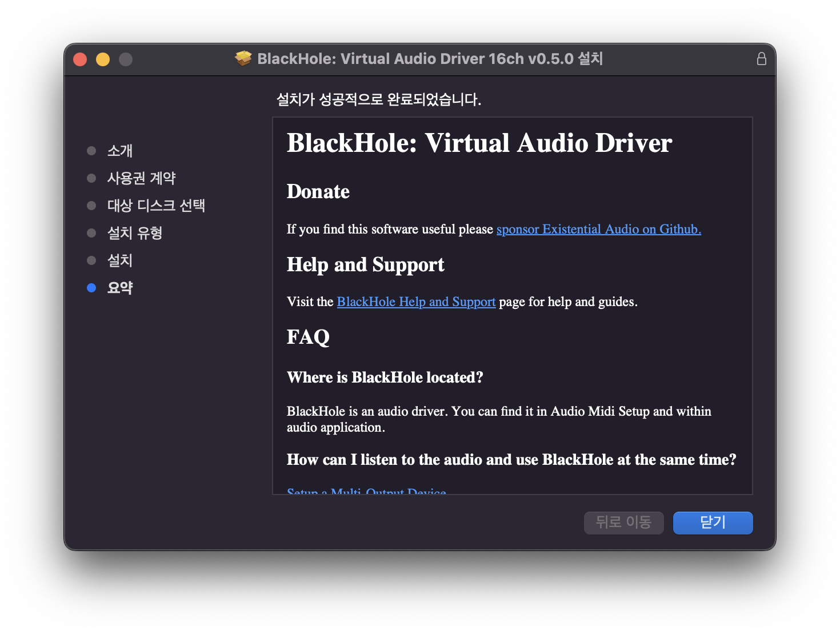The height and width of the screenshot is (635, 840).
Task: Click the gray bullet beside 대상 디스크 선택
Action: tap(91, 206)
